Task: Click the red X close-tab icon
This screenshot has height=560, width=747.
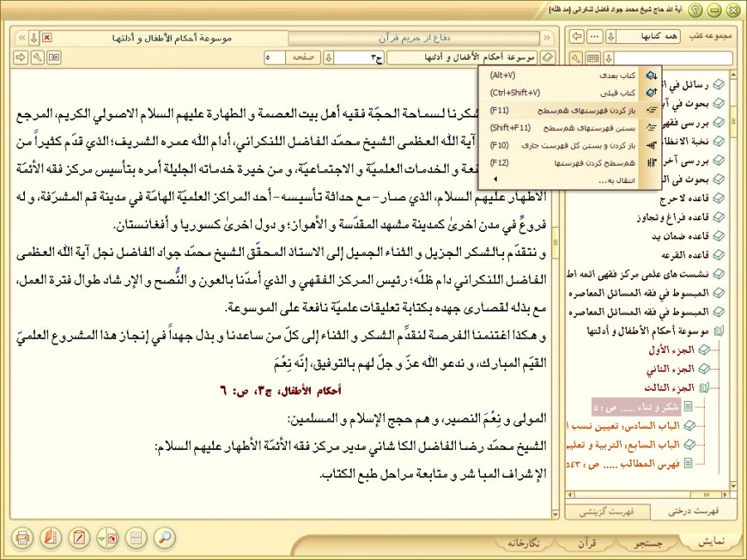Action: [46, 38]
